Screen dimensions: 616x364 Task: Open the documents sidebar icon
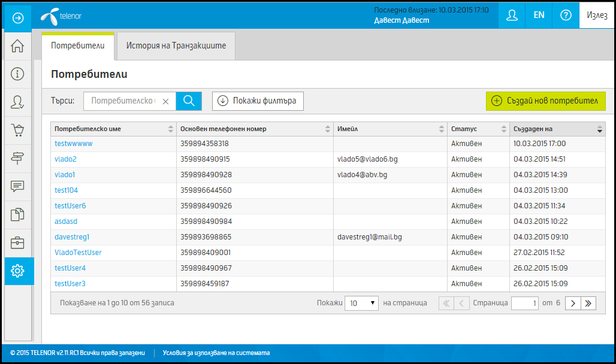coord(17,214)
